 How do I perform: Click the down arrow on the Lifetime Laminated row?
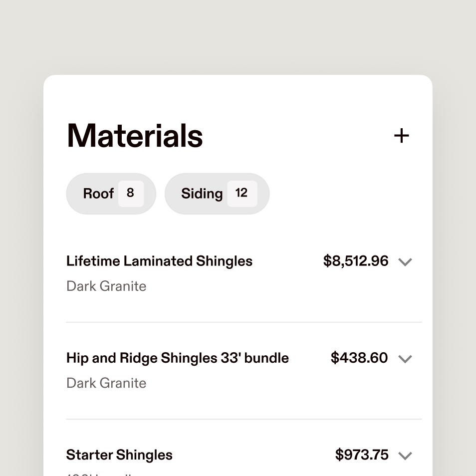tap(405, 261)
